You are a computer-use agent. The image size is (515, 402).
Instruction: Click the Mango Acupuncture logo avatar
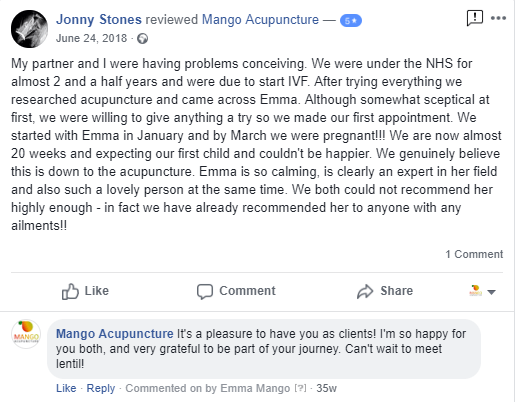click(x=26, y=334)
